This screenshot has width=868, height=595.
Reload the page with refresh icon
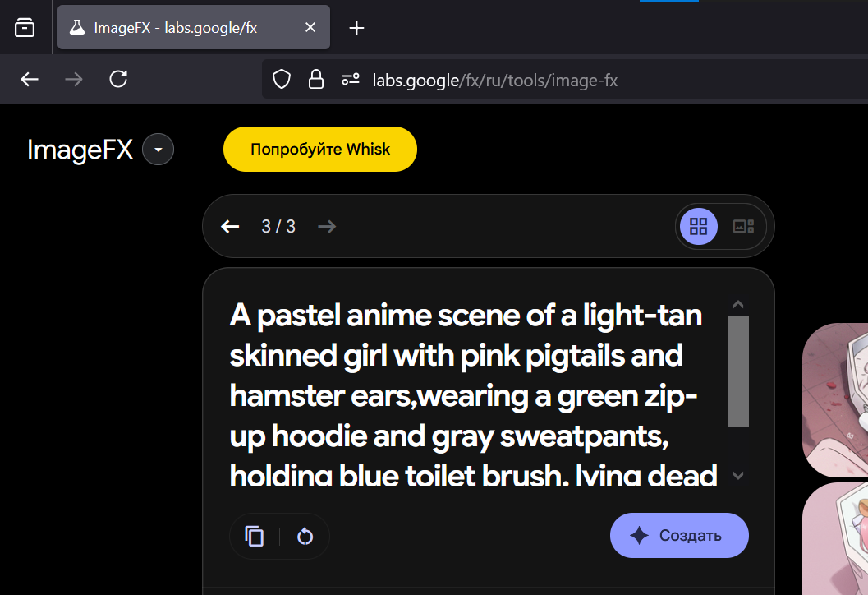click(118, 79)
